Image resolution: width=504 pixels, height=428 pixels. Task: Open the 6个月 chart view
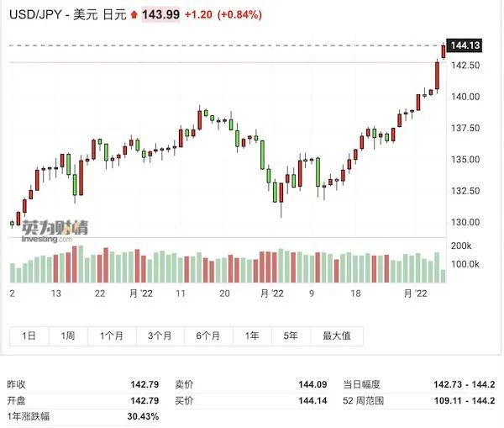pos(207,336)
